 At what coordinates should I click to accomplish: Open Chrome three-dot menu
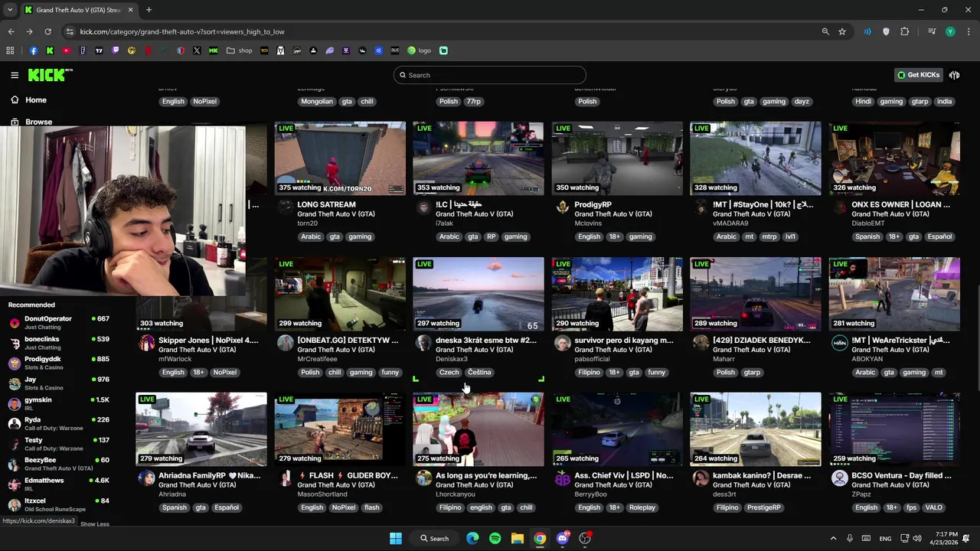pos(969,31)
